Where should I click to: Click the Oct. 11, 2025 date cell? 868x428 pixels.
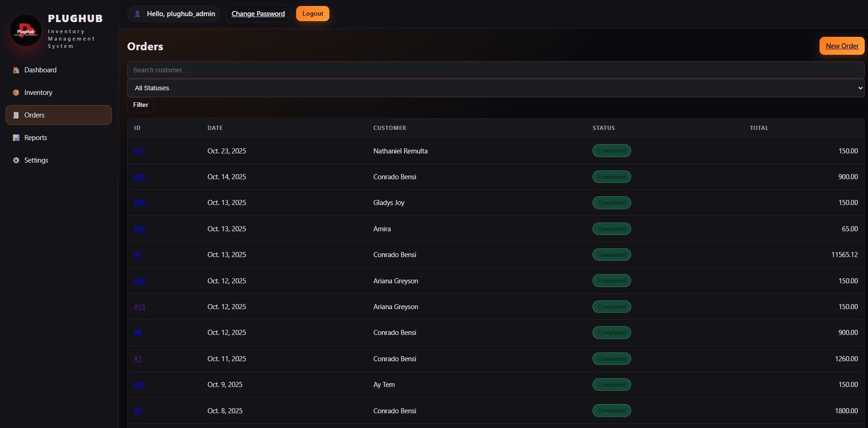coord(227,359)
